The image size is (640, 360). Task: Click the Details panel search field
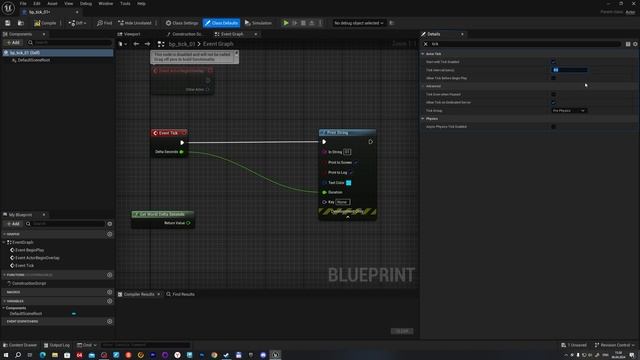click(x=526, y=44)
